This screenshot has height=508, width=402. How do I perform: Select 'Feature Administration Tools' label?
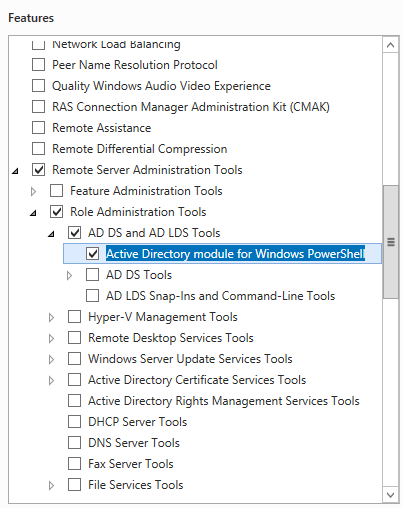(x=146, y=191)
